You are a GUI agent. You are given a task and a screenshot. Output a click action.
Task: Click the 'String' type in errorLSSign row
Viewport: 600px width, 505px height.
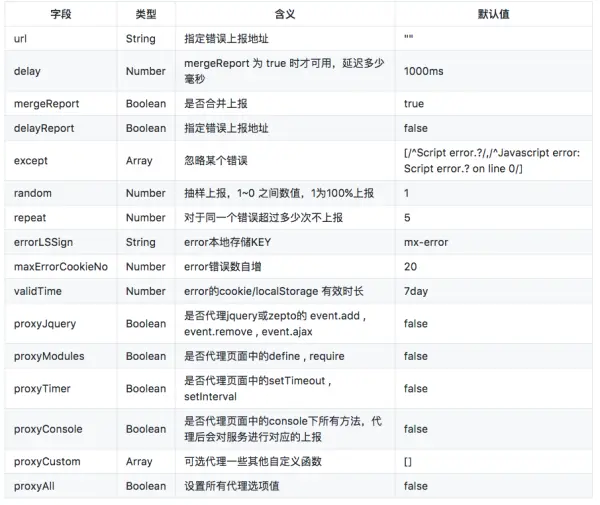[140, 242]
